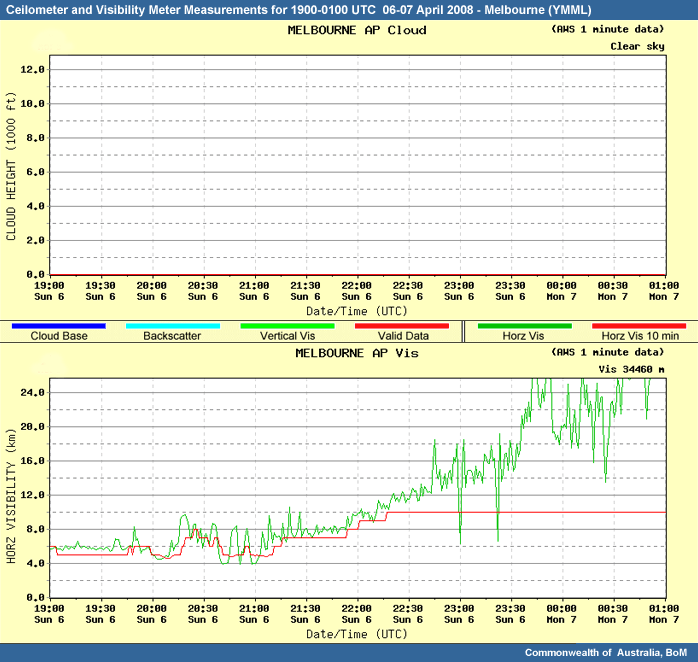Click the '16.0' tick on visibility axis
The image size is (698, 662).
click(x=32, y=461)
